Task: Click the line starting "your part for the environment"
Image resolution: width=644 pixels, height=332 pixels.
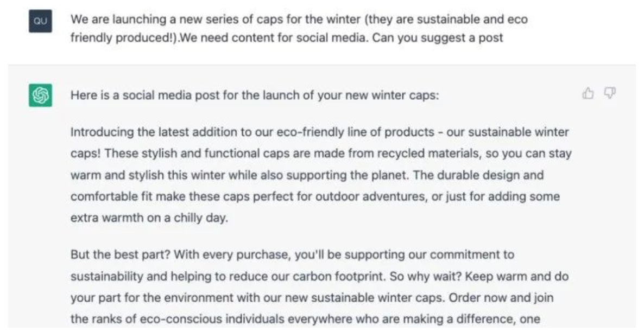Action: coord(312,298)
